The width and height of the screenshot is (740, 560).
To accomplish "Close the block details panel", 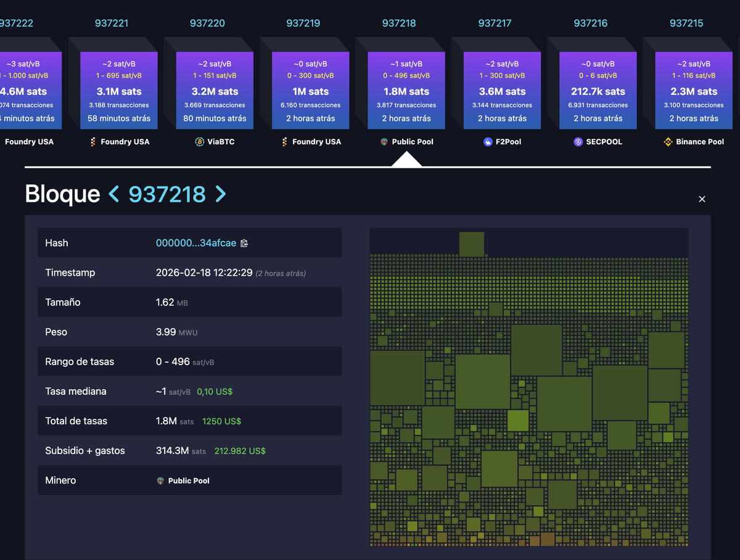I will point(702,199).
